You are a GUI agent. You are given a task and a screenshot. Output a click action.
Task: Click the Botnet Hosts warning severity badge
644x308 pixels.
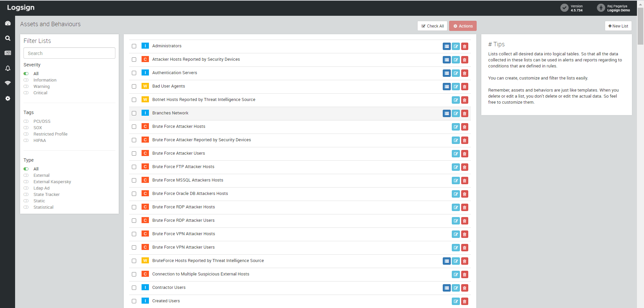(x=145, y=100)
